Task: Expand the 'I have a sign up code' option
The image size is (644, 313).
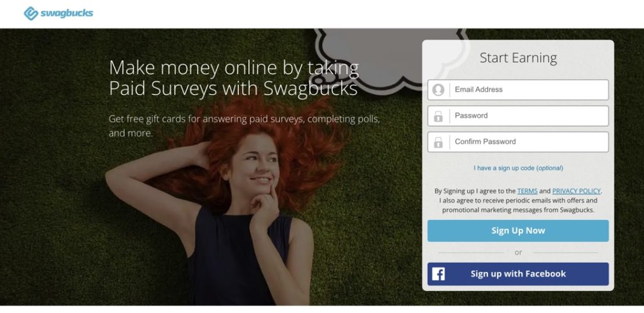Action: [x=518, y=168]
